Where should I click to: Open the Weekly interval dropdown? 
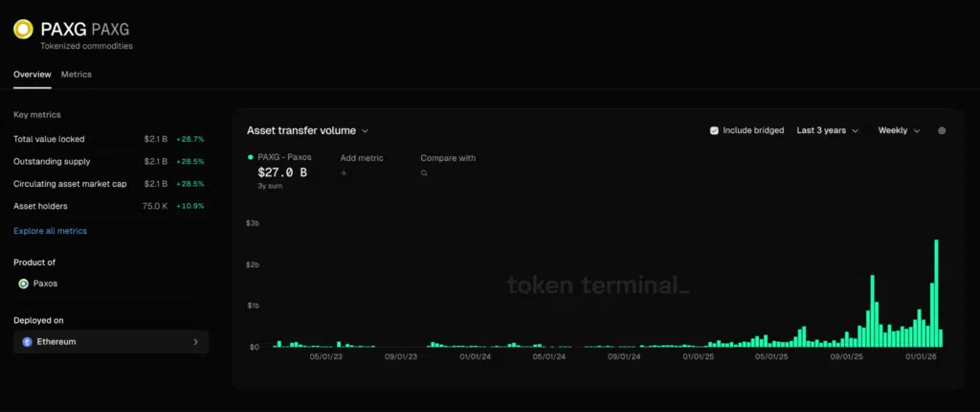point(899,130)
